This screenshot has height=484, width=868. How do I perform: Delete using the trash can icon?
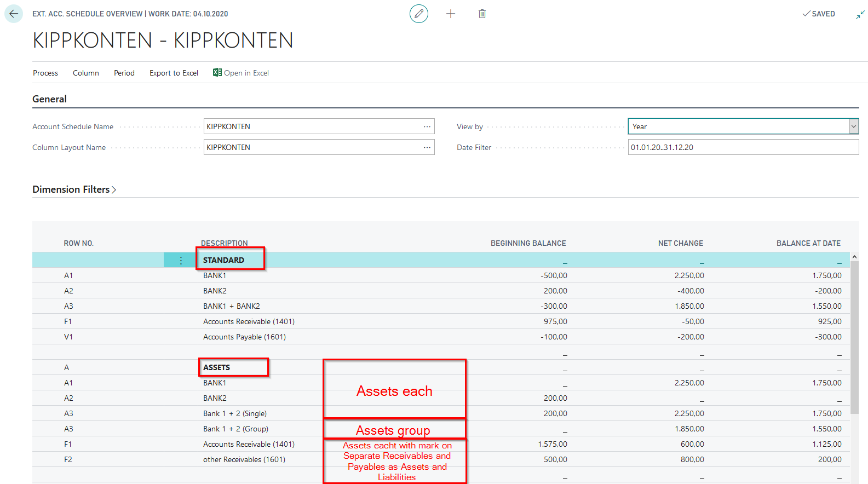click(482, 14)
